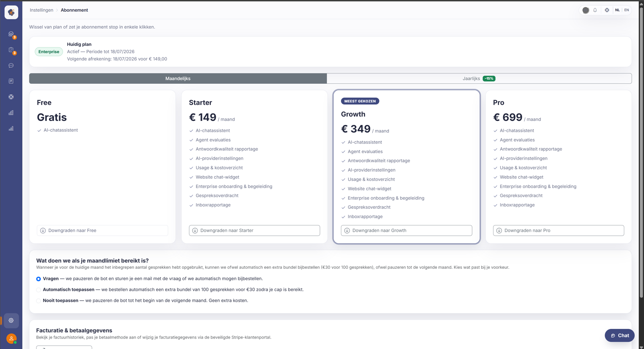Open the notifications bell
Screen dimensions: 644x349
(x=595, y=10)
